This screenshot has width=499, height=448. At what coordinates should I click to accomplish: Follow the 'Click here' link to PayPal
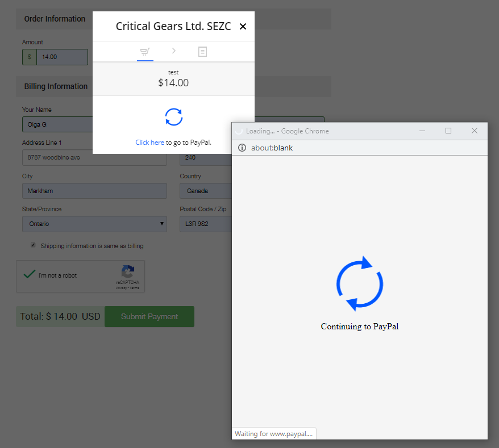point(149,143)
